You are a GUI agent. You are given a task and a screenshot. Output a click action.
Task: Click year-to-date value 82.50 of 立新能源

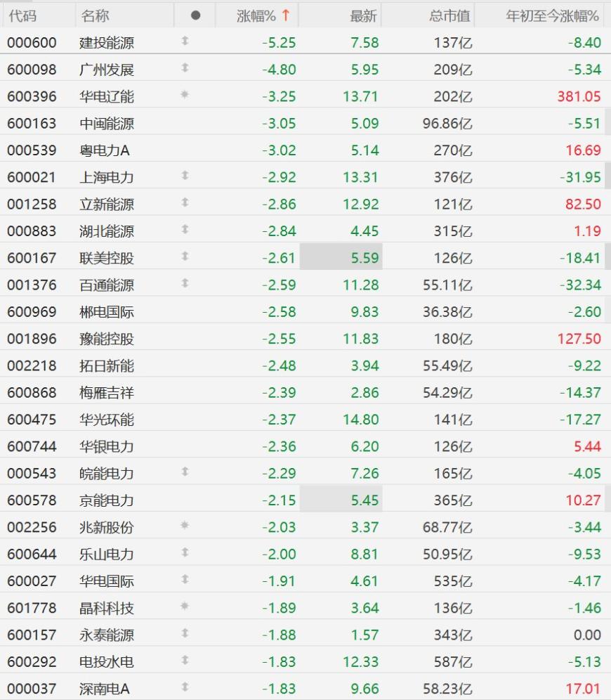[583, 204]
